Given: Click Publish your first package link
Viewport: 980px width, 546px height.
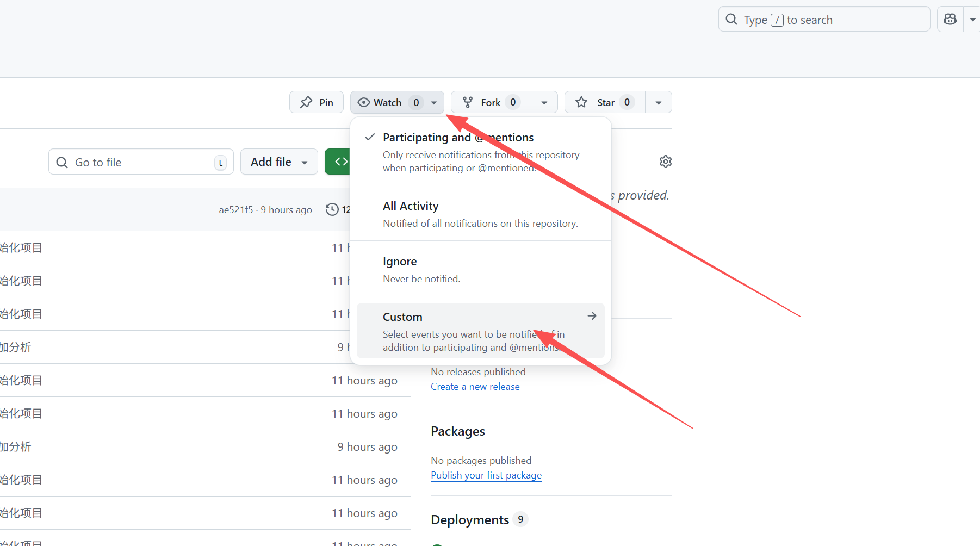Looking at the screenshot, I should (x=486, y=475).
